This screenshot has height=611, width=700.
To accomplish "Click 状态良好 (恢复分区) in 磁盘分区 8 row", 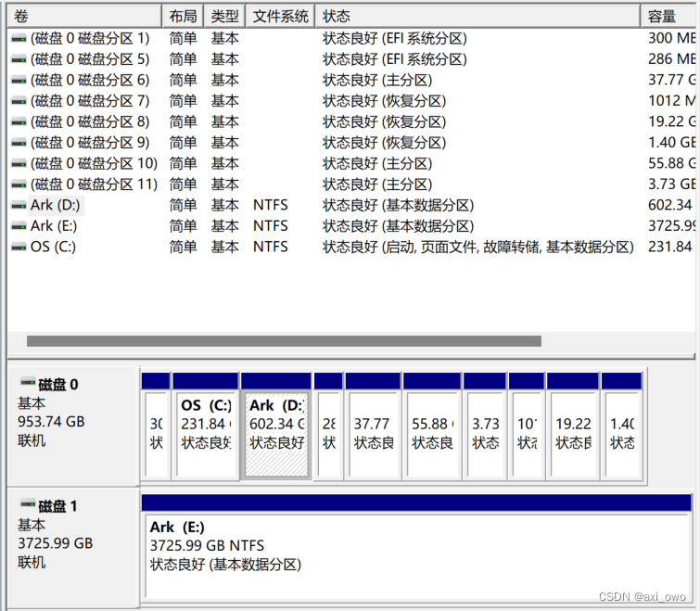I will [x=385, y=121].
